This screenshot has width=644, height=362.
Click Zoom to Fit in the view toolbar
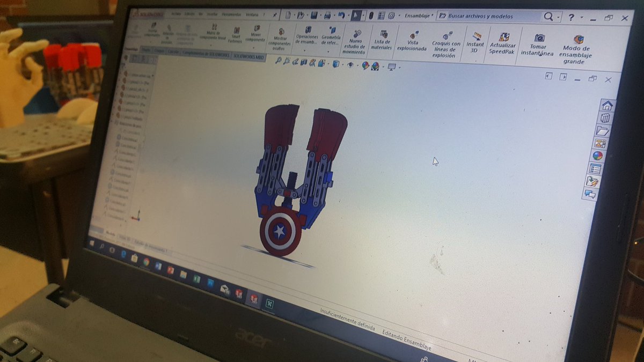click(x=279, y=61)
